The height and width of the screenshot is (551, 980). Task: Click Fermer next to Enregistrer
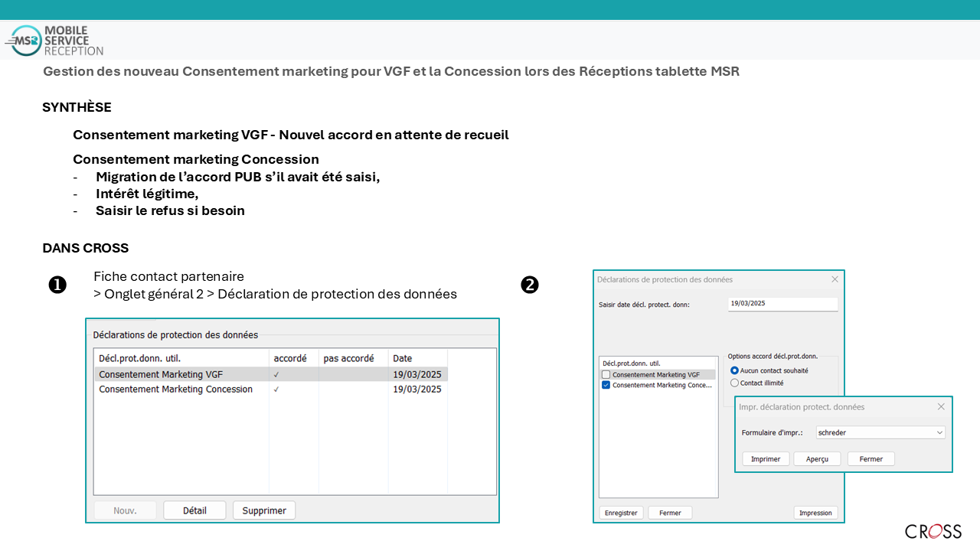[x=670, y=513]
